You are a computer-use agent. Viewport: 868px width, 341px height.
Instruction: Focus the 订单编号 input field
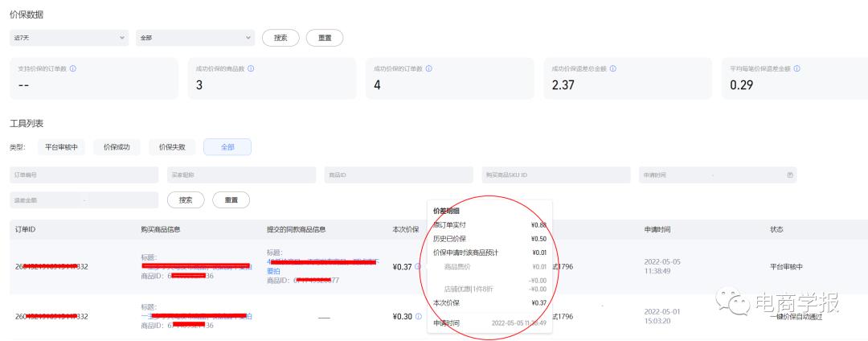pyautogui.click(x=84, y=175)
